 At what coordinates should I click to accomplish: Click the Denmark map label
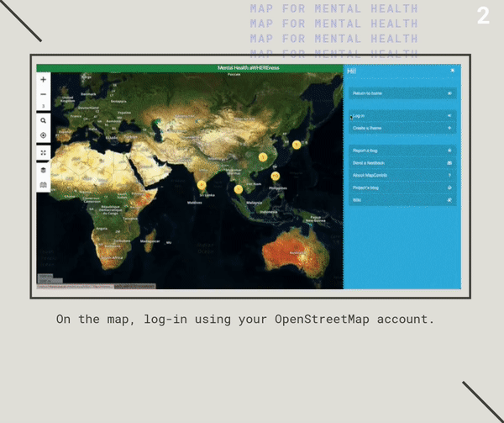(x=88, y=94)
